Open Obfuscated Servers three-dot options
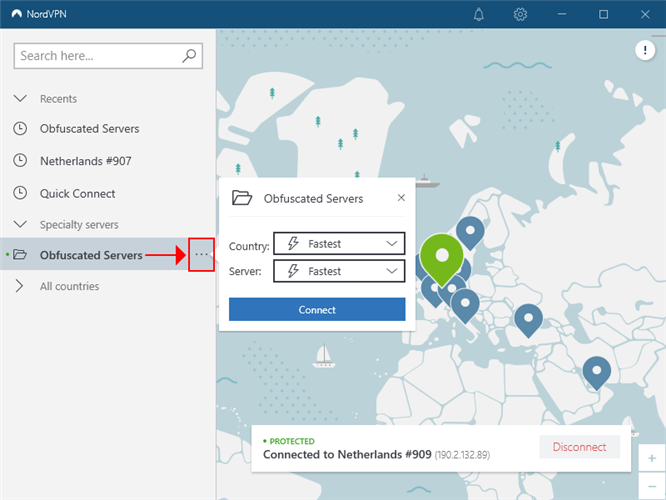Image resolution: width=666 pixels, height=500 pixels. click(202, 255)
